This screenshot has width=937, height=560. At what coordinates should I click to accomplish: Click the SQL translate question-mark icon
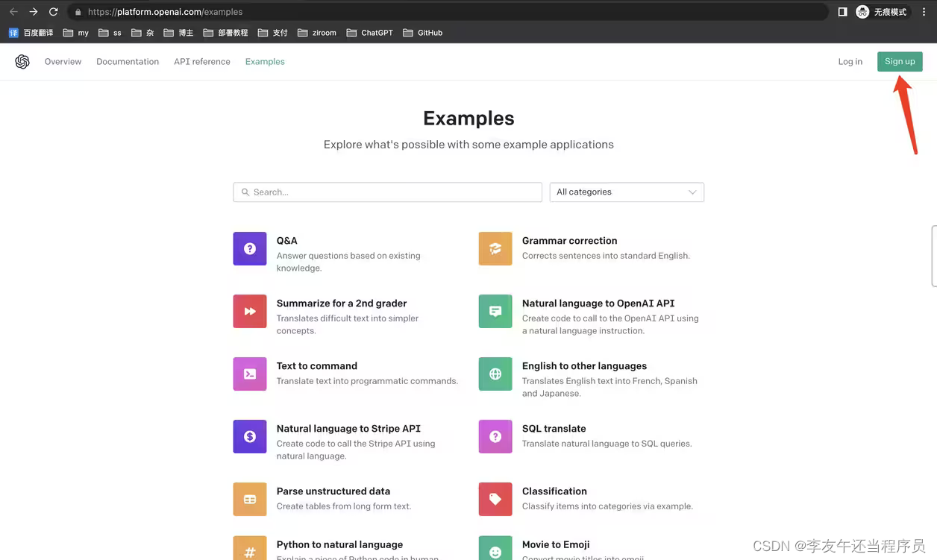click(x=495, y=437)
